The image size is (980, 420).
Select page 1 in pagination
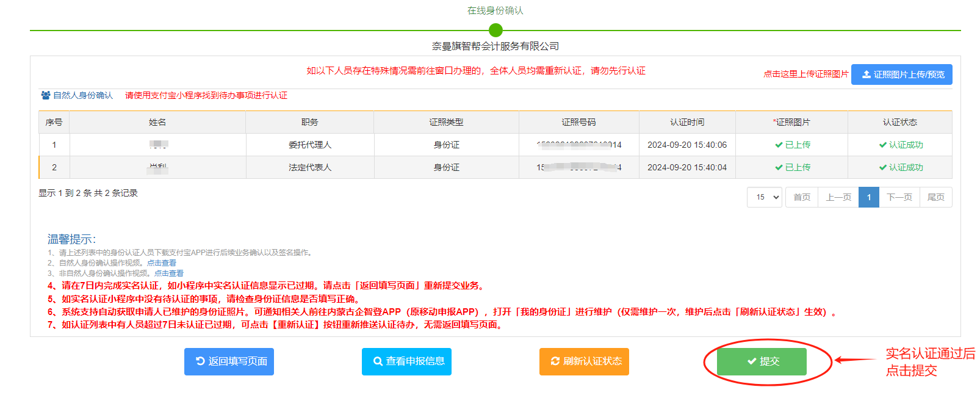(x=868, y=197)
